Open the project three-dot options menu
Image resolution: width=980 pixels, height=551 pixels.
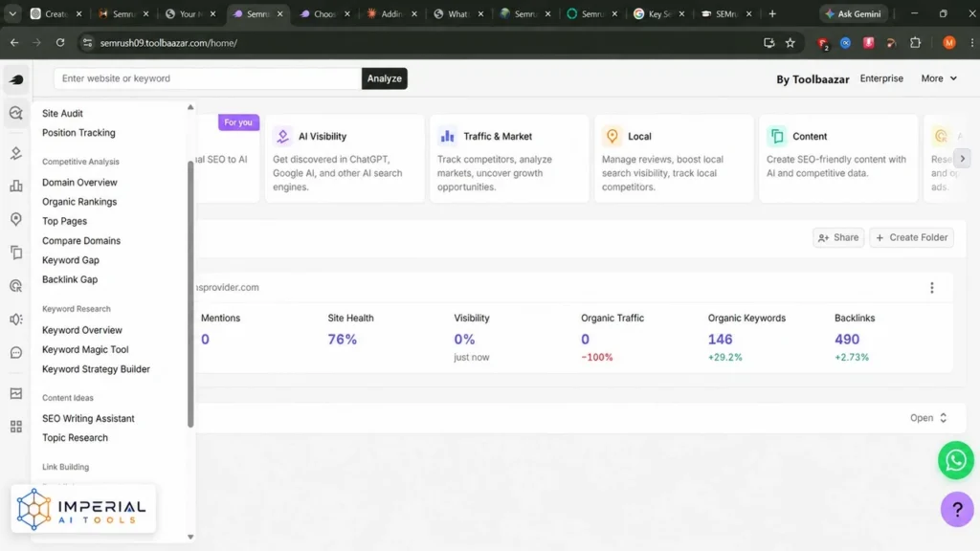932,287
